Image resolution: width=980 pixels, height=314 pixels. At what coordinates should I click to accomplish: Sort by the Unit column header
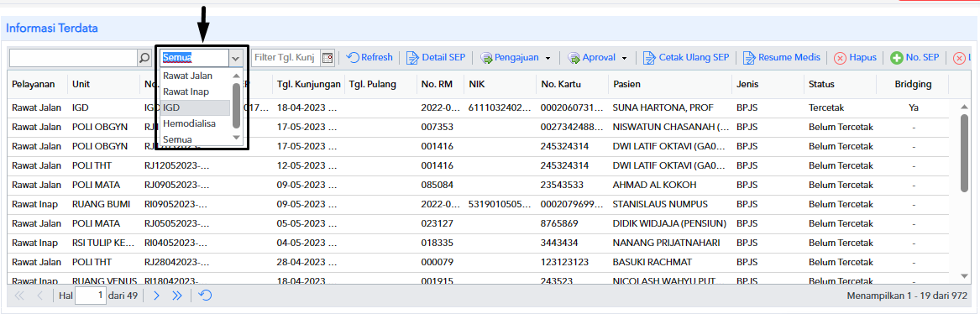click(x=104, y=84)
